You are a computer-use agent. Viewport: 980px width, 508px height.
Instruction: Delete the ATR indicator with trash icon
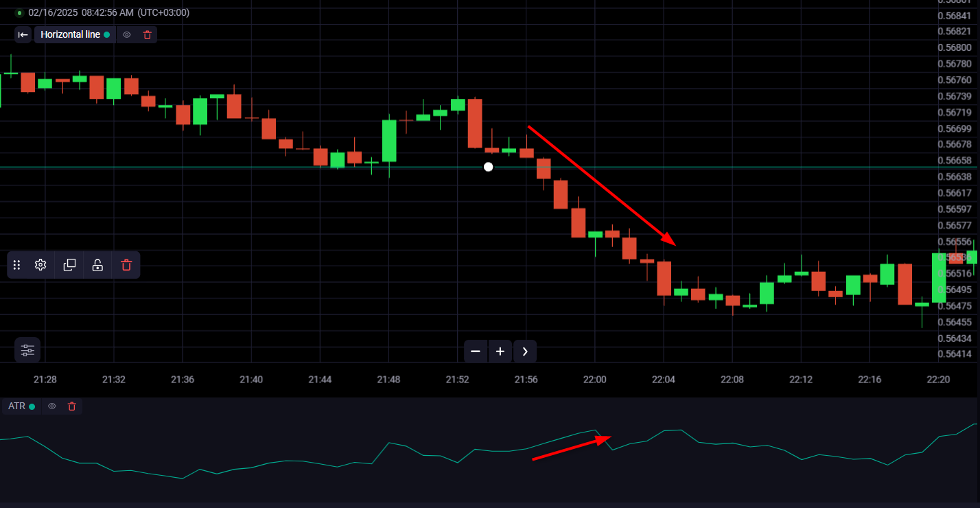pyautogui.click(x=72, y=406)
